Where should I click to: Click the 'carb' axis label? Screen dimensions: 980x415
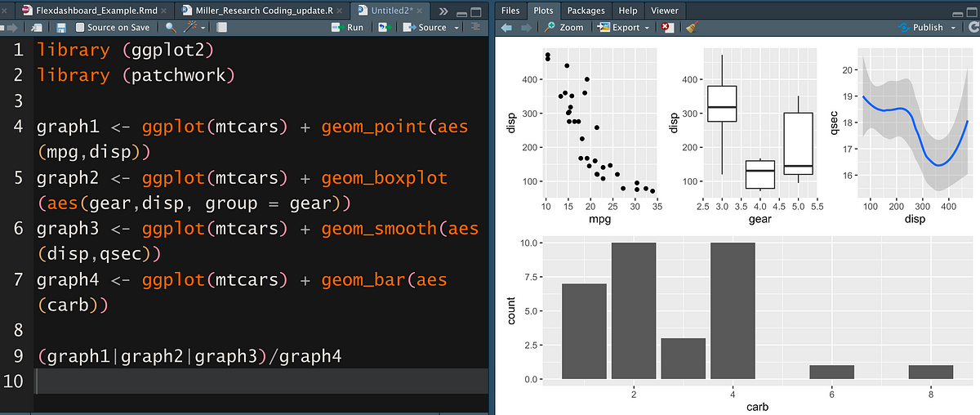coord(756,405)
